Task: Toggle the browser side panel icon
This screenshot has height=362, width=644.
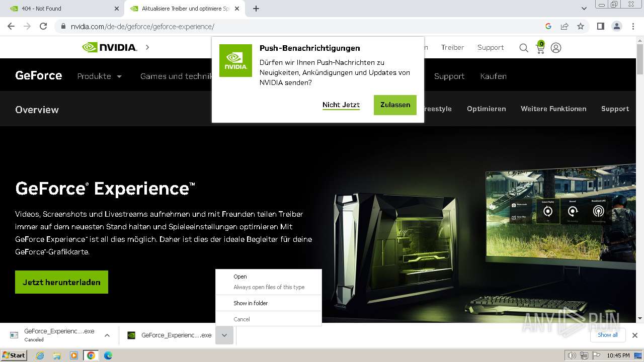Action: [x=600, y=26]
